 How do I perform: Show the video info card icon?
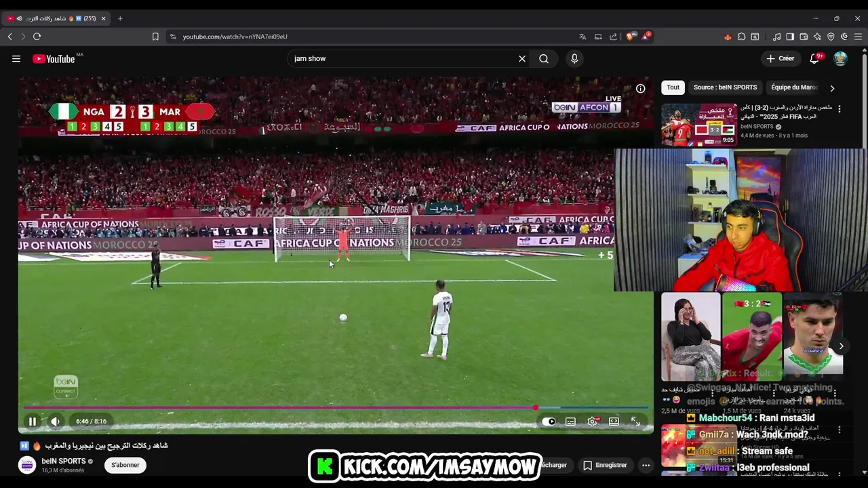coord(640,89)
